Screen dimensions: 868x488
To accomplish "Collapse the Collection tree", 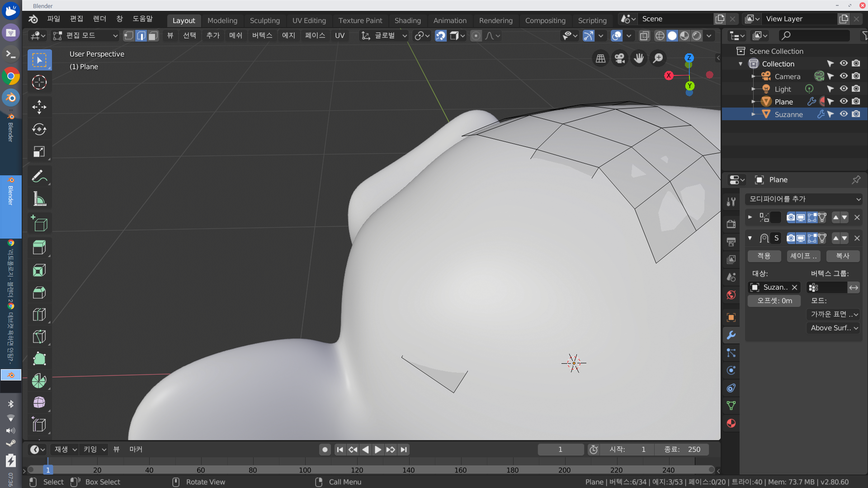I will 741,64.
